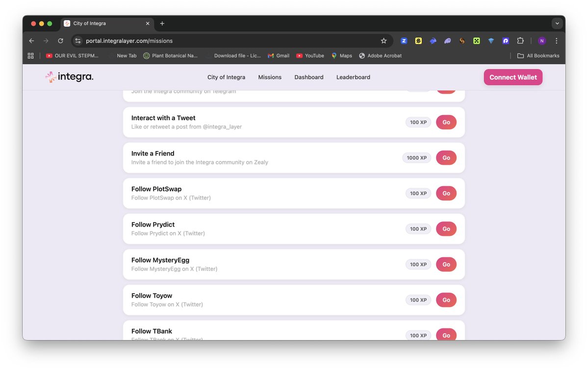Screen dimensions: 588x370
Task: Click Go for Interact with a Tweet
Action: tap(446, 122)
